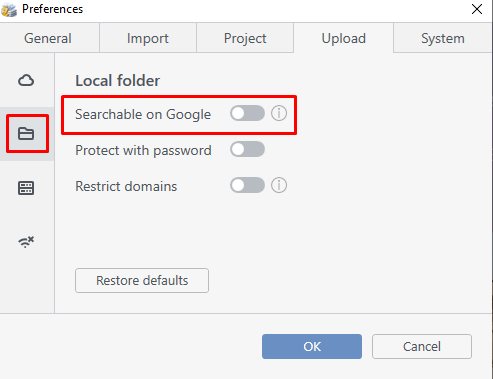
Task: Click the Cancel button
Action: coord(422,347)
